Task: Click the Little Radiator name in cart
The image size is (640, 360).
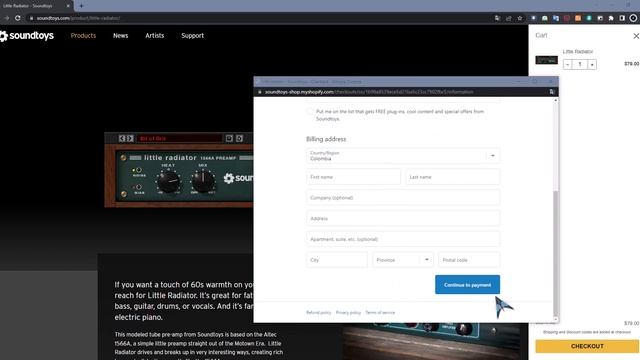Action: tap(578, 51)
